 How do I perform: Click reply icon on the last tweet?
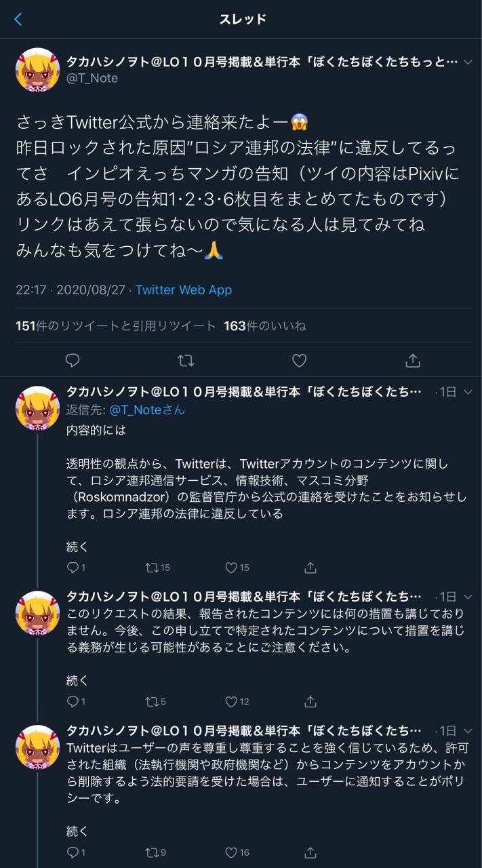pyautogui.click(x=73, y=852)
